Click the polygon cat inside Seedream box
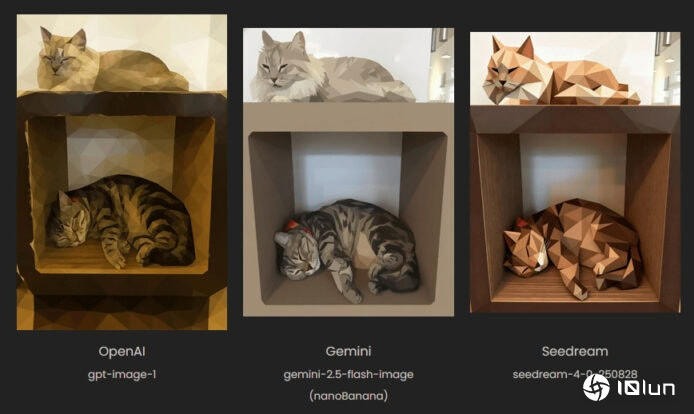This screenshot has height=414, width=694. (573, 248)
